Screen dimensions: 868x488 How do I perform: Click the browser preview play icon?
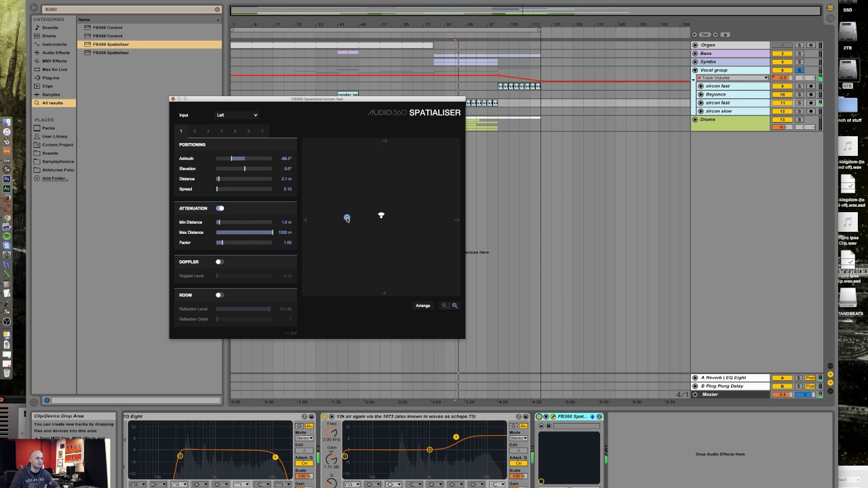[34, 9]
